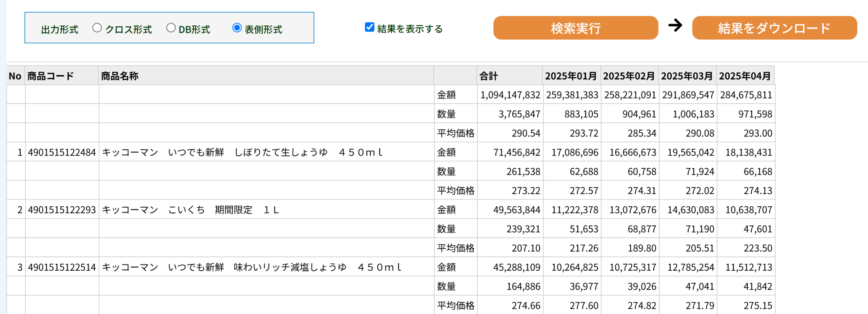Click the quantity total 239,321
This screenshot has width=868, height=314.
[x=510, y=229]
